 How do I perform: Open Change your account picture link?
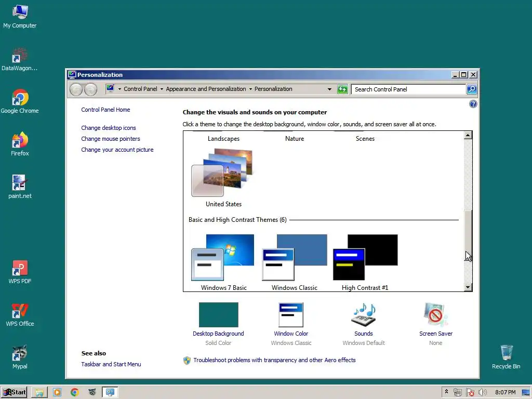point(117,150)
